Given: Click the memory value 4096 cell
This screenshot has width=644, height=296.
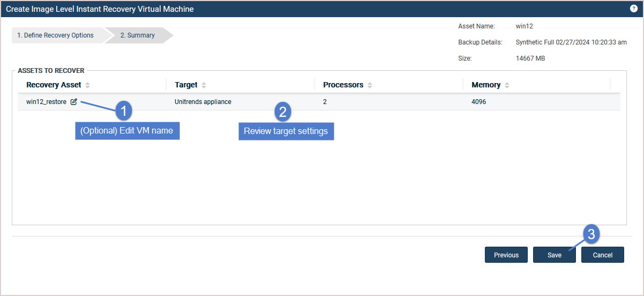Looking at the screenshot, I should [x=479, y=101].
